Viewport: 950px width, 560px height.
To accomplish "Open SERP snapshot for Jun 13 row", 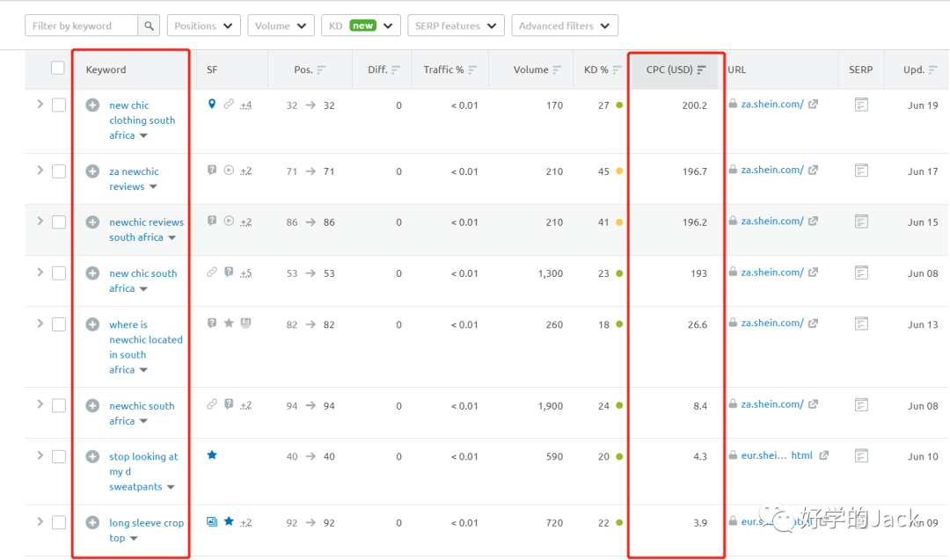I will [x=861, y=324].
